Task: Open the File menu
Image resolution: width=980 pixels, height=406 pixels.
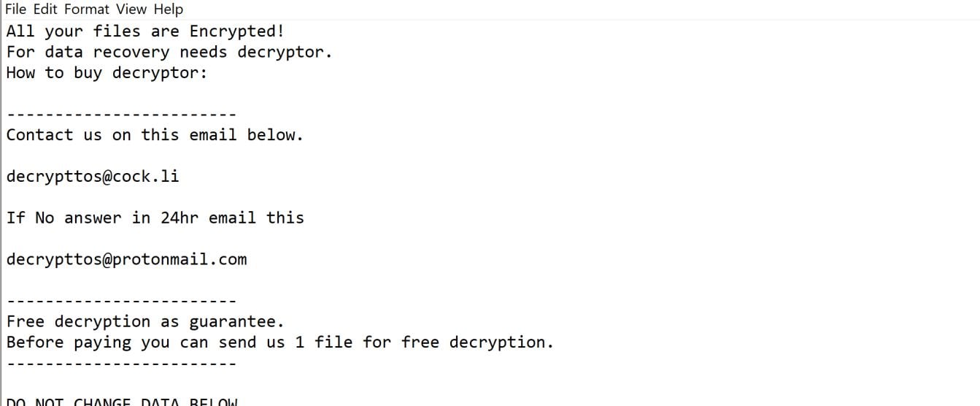Action: 15,9
